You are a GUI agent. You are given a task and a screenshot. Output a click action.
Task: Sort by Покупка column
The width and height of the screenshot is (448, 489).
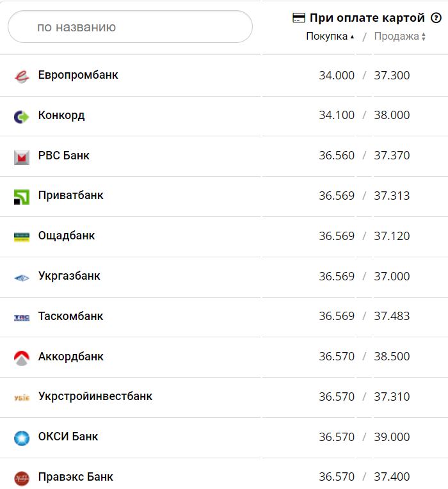330,36
